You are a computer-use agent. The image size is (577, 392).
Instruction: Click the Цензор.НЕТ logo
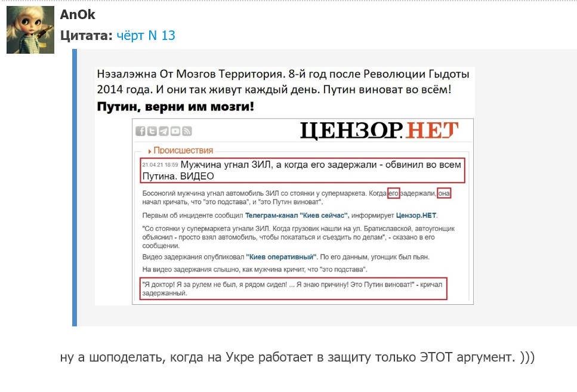[x=379, y=130]
